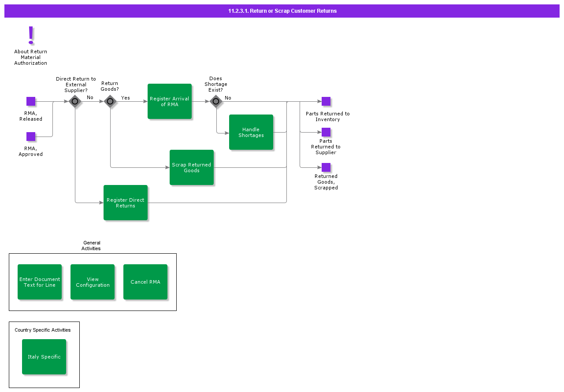Open Enter Document Text for Line activity

(x=40, y=282)
